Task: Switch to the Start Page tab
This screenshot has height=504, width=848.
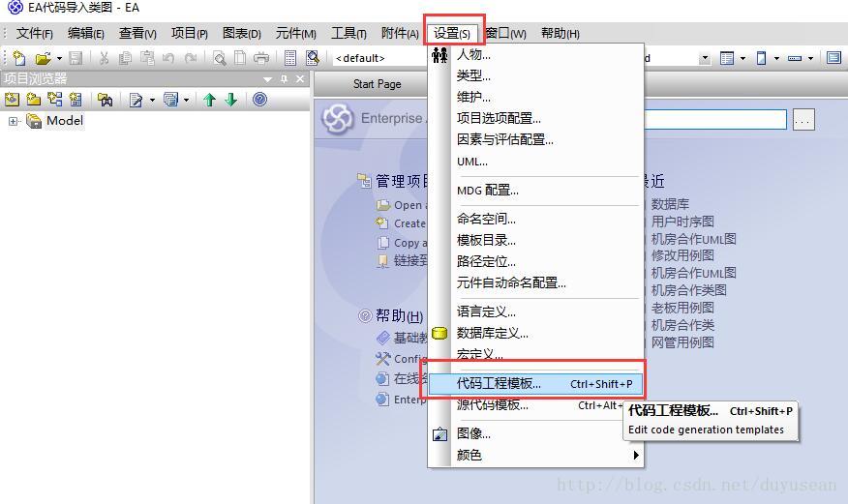Action: pos(377,84)
